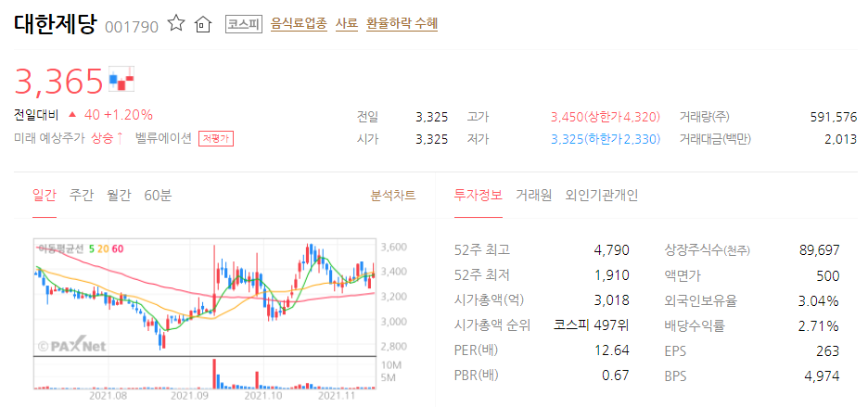This screenshot has width=868, height=420.
Task: Click the PBR value 0.67
Action: point(615,375)
